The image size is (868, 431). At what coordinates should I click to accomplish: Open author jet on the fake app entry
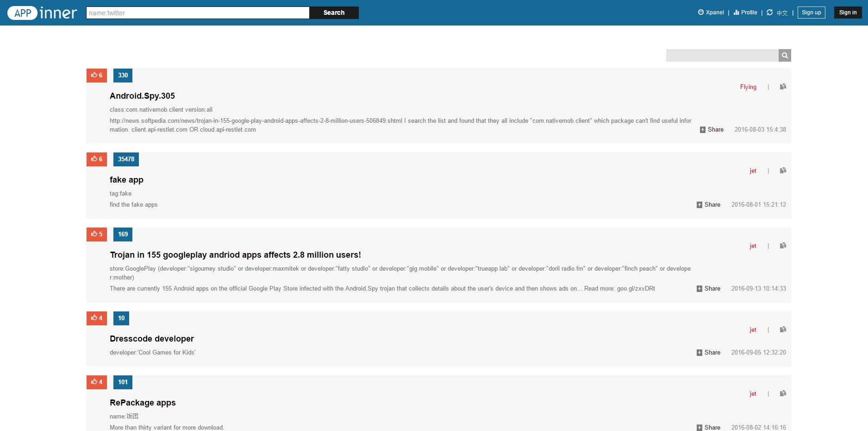[x=753, y=171]
